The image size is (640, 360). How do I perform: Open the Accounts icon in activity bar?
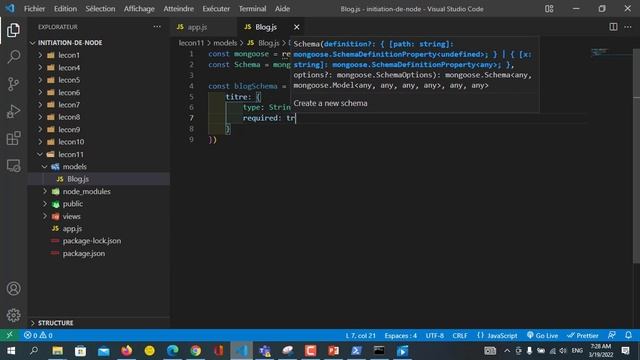(13, 289)
